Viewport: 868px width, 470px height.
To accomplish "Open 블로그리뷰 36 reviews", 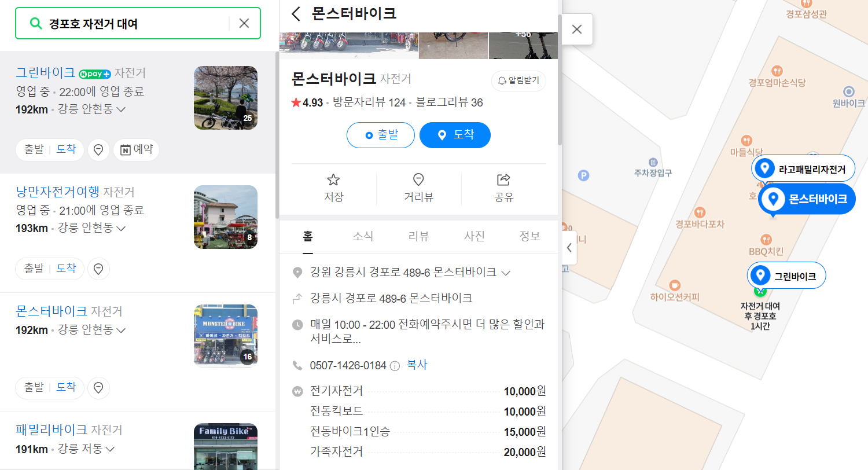I will [x=449, y=102].
